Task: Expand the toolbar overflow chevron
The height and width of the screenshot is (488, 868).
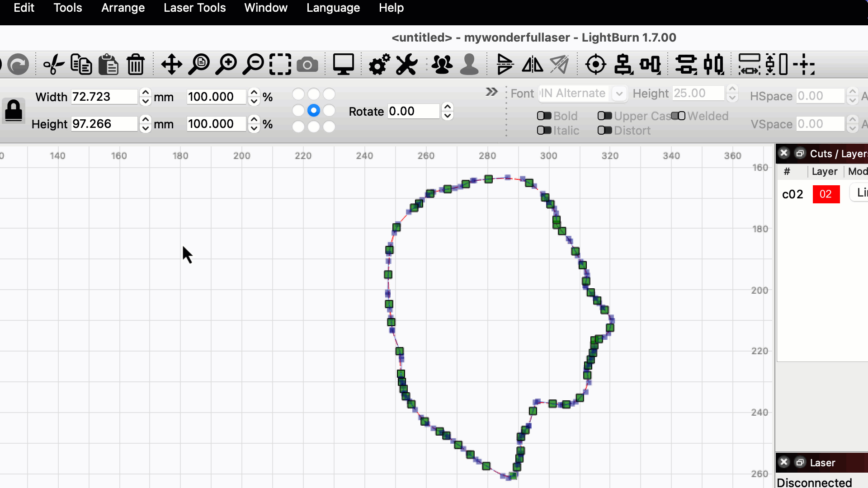Action: click(491, 92)
